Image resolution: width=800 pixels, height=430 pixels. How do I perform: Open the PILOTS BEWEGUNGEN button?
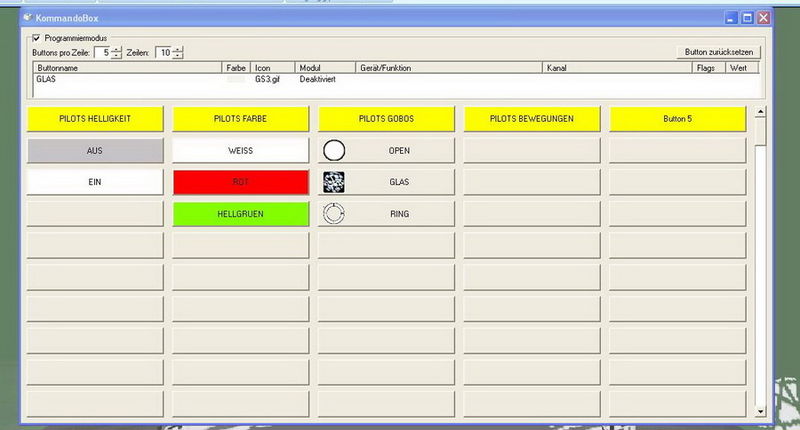[531, 119]
